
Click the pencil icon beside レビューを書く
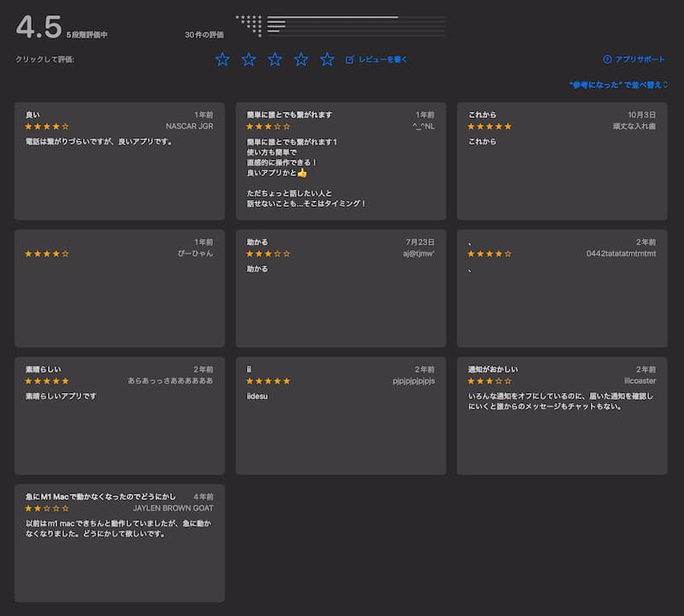coord(350,60)
